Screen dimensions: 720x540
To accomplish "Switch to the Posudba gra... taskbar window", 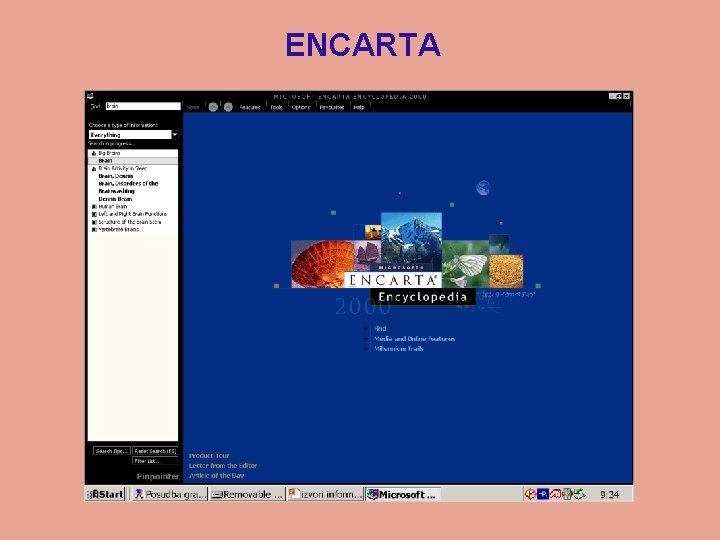I will 171,494.
